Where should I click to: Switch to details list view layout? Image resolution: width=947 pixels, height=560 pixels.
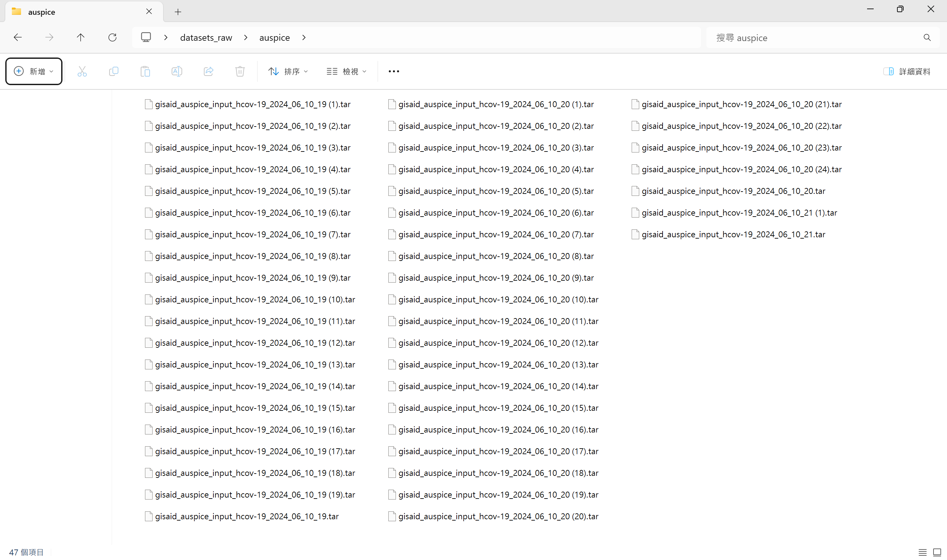922,552
